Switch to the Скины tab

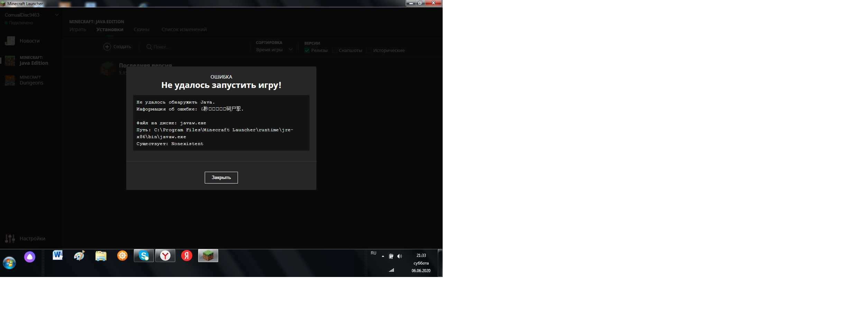(142, 29)
